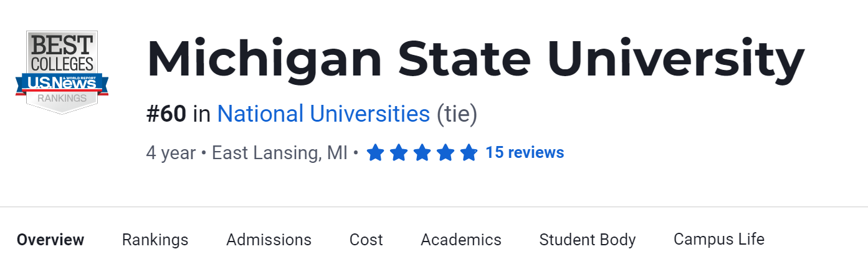Navigate to the Campus Life tab
868x264 pixels.
(x=719, y=240)
